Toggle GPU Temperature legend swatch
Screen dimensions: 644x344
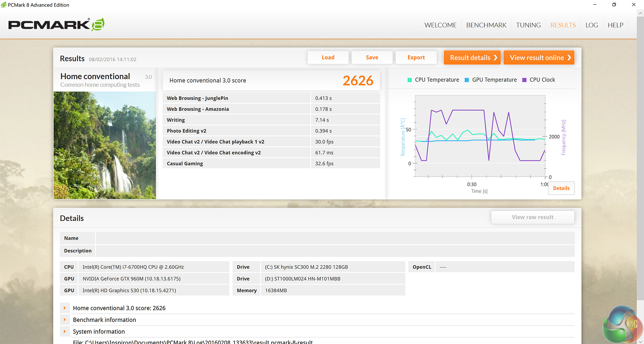[x=467, y=80]
